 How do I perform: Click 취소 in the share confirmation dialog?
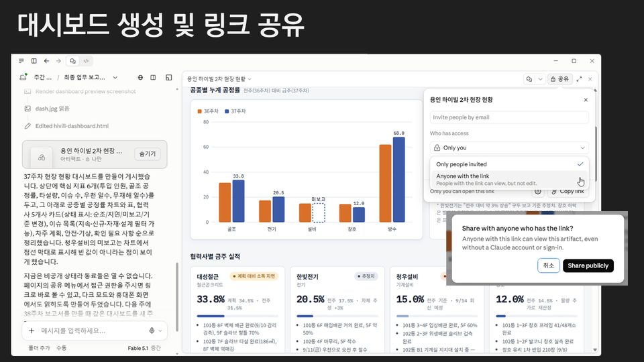click(548, 265)
